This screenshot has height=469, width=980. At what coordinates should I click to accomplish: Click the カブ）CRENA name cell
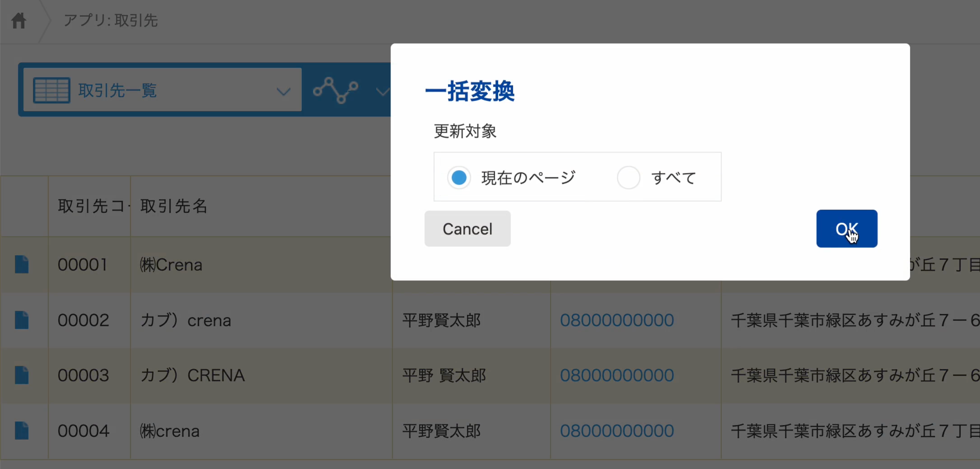pyautogui.click(x=192, y=375)
